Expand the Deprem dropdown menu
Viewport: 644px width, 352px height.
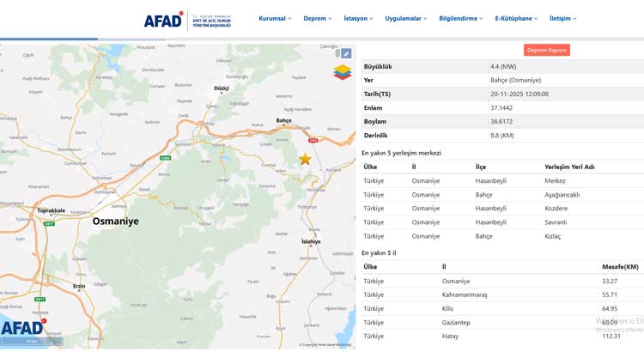click(x=317, y=18)
